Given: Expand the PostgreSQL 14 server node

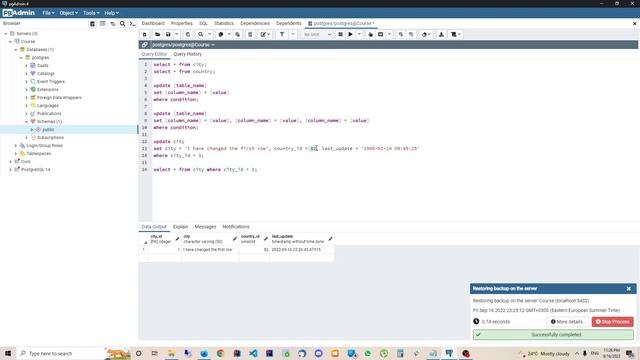Looking at the screenshot, I should tap(11, 169).
